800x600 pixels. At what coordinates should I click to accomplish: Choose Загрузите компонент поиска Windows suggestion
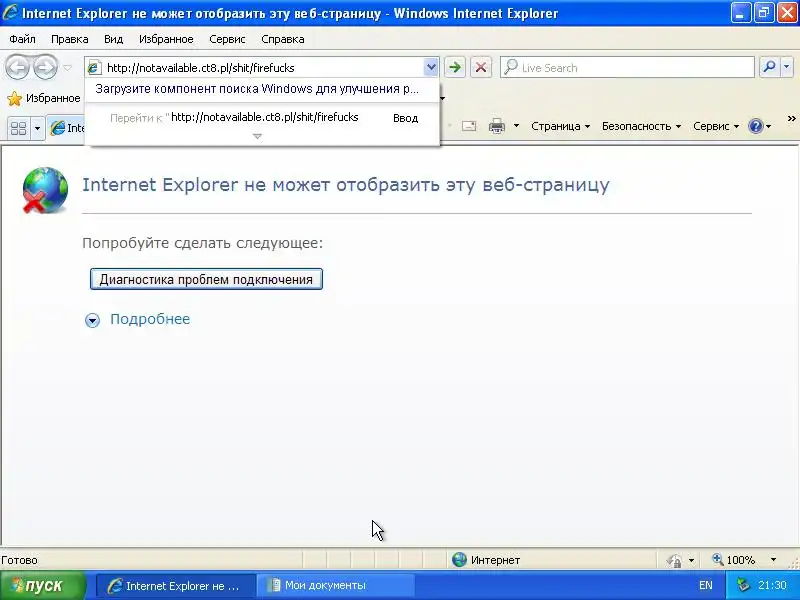coord(257,89)
